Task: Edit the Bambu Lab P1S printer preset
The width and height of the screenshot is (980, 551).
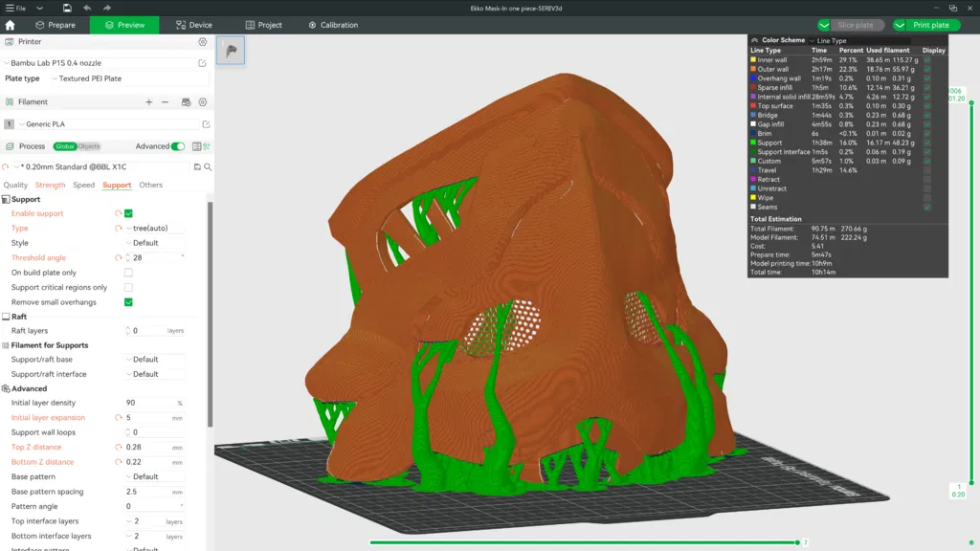Action: pyautogui.click(x=202, y=63)
